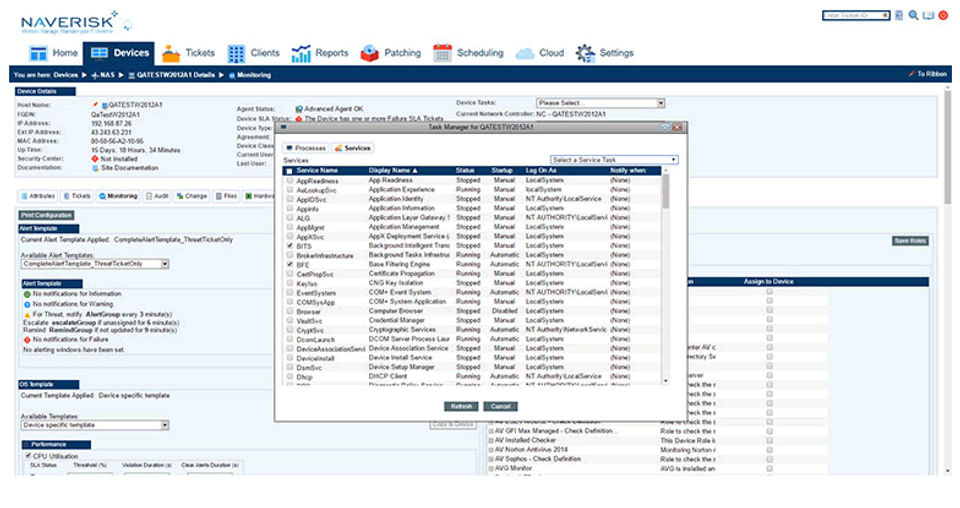Check the CryptSvc service checkbox
Image resolution: width=960 pixels, height=508 pixels.
click(x=290, y=330)
